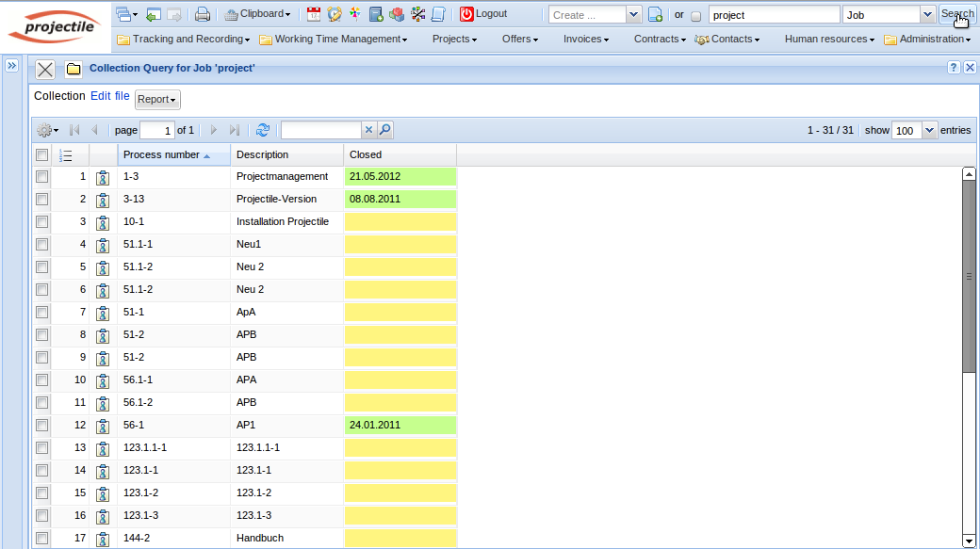The image size is (980, 549).
Task: Click the help question mark icon in panel header
Action: coord(954,68)
